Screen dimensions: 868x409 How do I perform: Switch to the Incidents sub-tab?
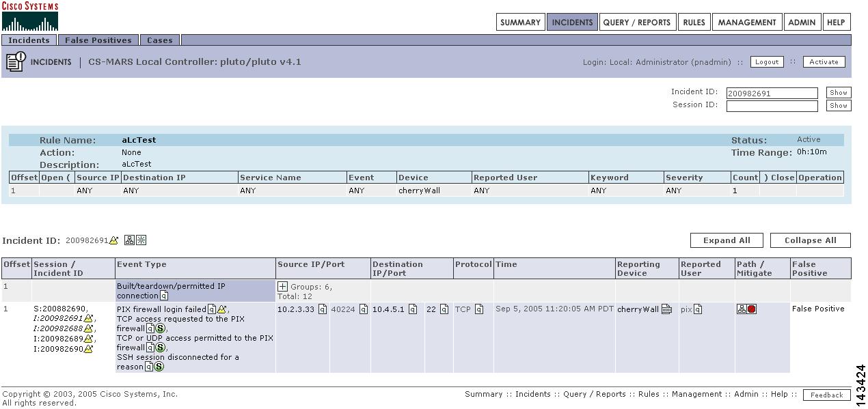pyautogui.click(x=29, y=40)
